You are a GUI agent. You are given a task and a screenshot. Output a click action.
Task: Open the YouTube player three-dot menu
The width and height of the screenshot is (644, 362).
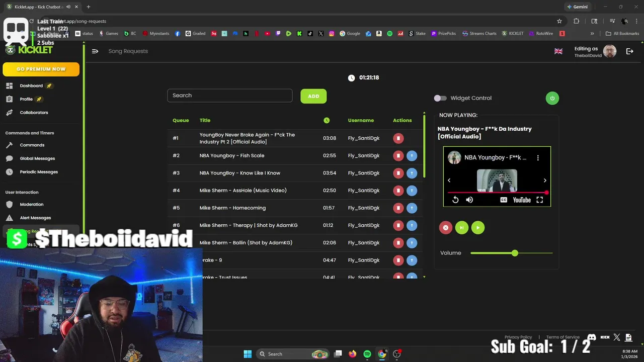538,158
